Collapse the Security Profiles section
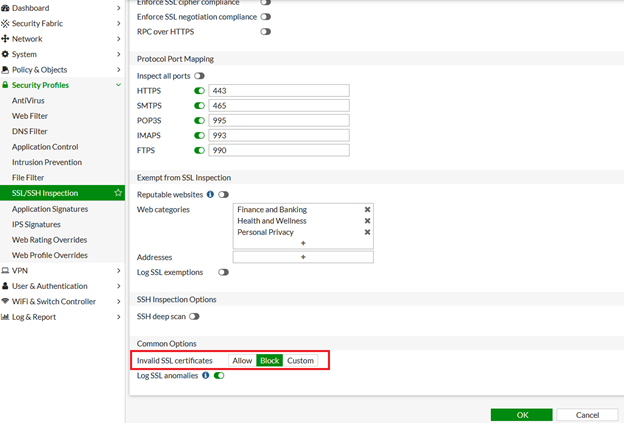 pos(119,85)
